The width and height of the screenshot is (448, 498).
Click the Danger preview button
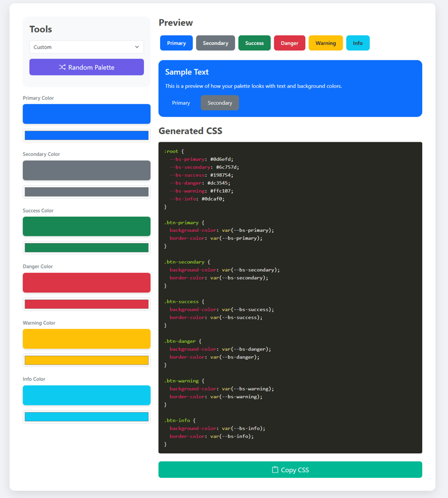290,43
